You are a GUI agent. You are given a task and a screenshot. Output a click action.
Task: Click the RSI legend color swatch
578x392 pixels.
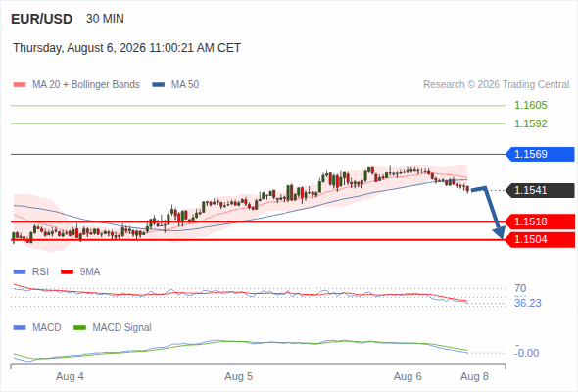click(20, 272)
